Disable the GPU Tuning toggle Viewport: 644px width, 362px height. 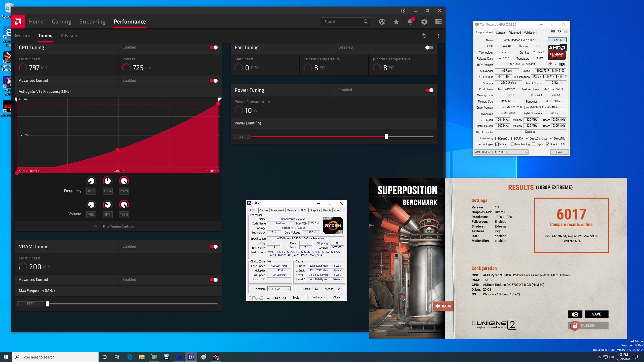(214, 48)
